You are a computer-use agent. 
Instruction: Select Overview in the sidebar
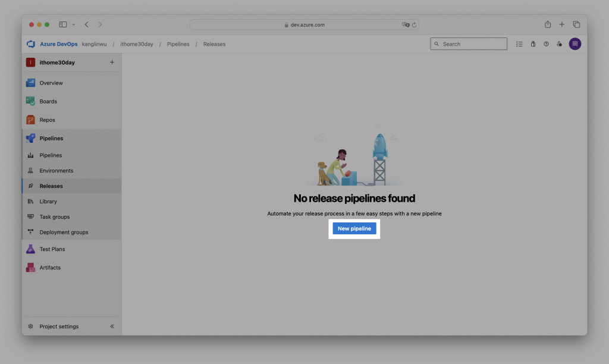click(x=51, y=83)
